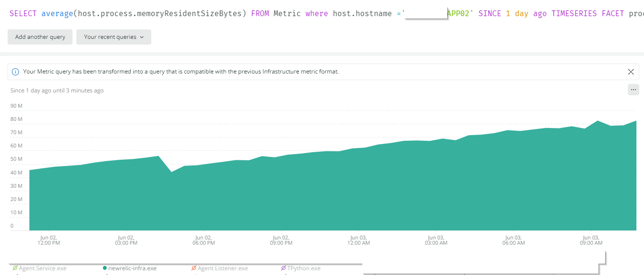This screenshot has width=644, height=275.
Task: Open the chart options ellipsis menu
Action: (x=634, y=90)
